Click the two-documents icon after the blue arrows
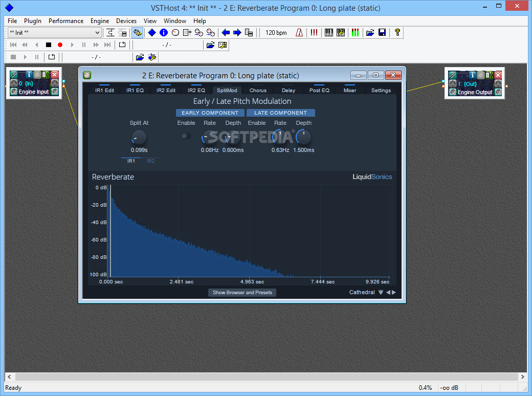The width and height of the screenshot is (532, 396). point(249,33)
